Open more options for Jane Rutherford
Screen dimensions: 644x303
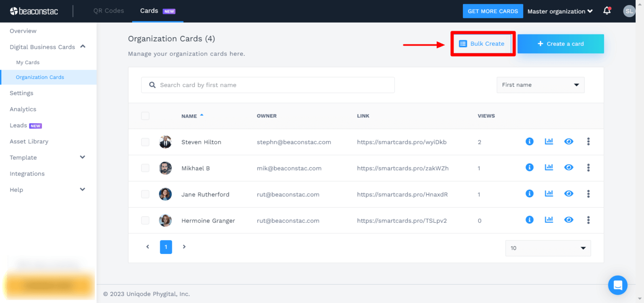click(588, 193)
